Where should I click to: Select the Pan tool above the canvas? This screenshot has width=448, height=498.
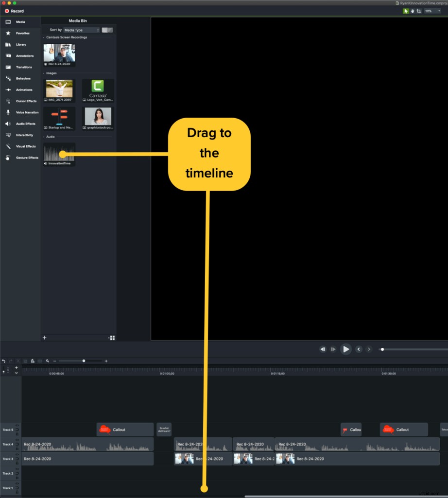tap(412, 11)
